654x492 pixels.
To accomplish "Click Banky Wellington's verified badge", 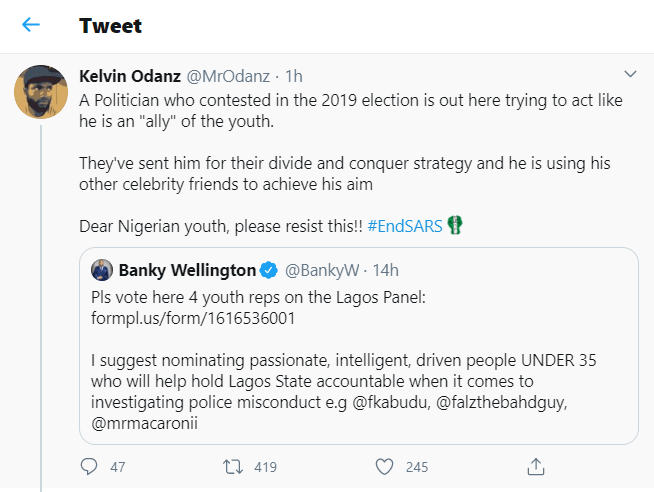I will pos(268,270).
